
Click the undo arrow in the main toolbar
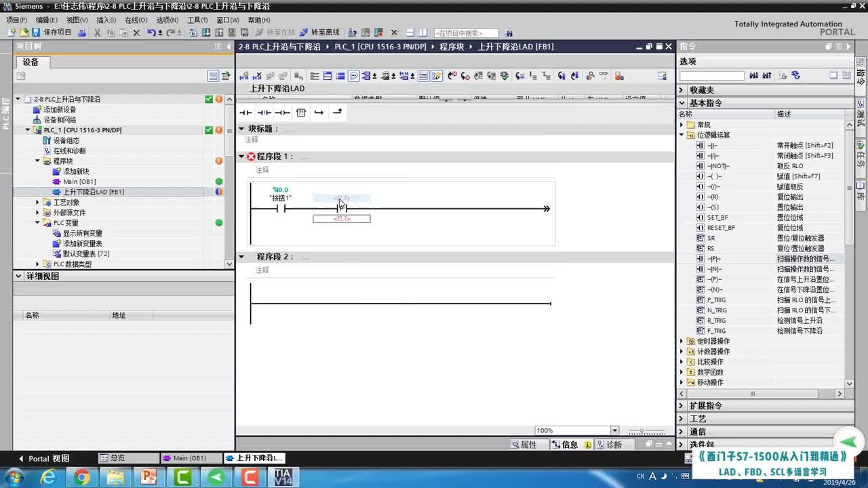click(152, 33)
